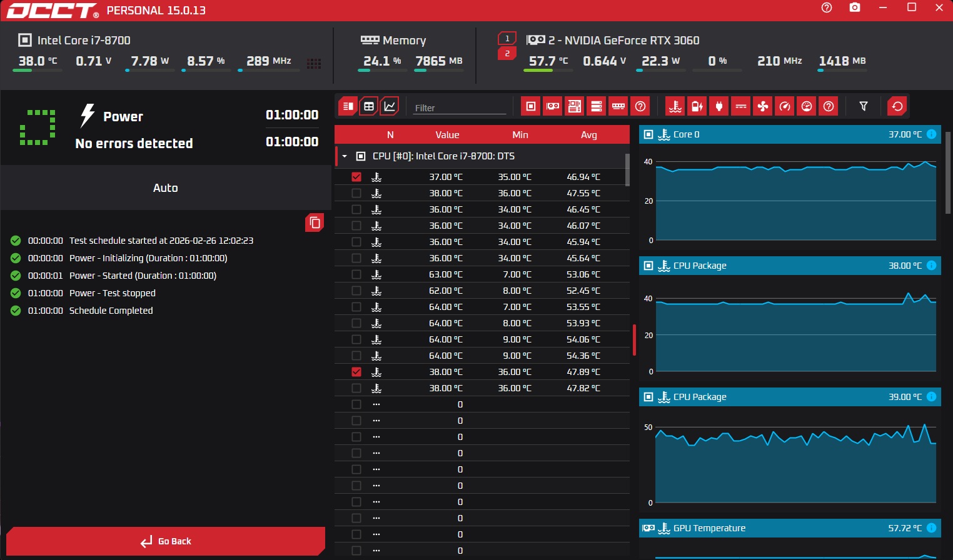Copy the test log to clipboard
Image resolution: width=953 pixels, height=560 pixels.
coord(315,222)
